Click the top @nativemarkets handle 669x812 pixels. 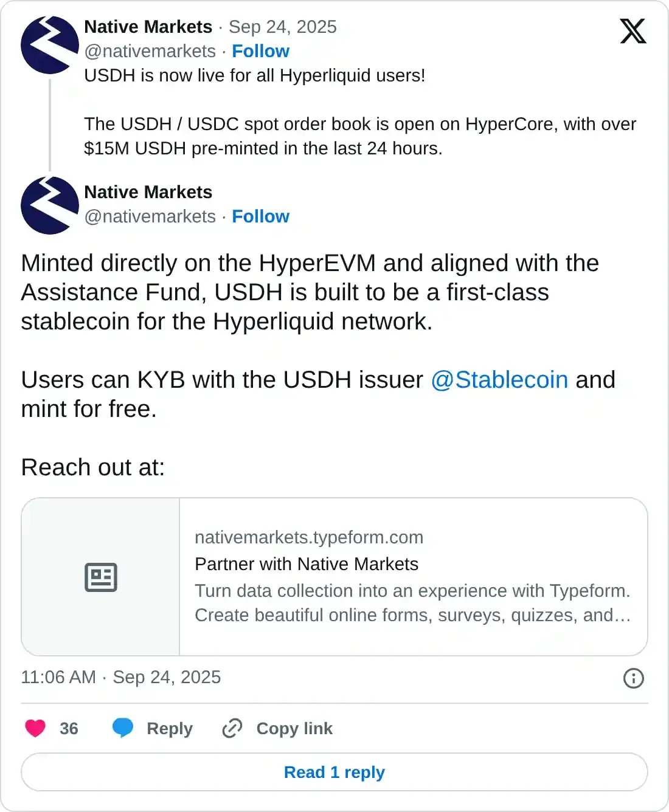coord(151,51)
